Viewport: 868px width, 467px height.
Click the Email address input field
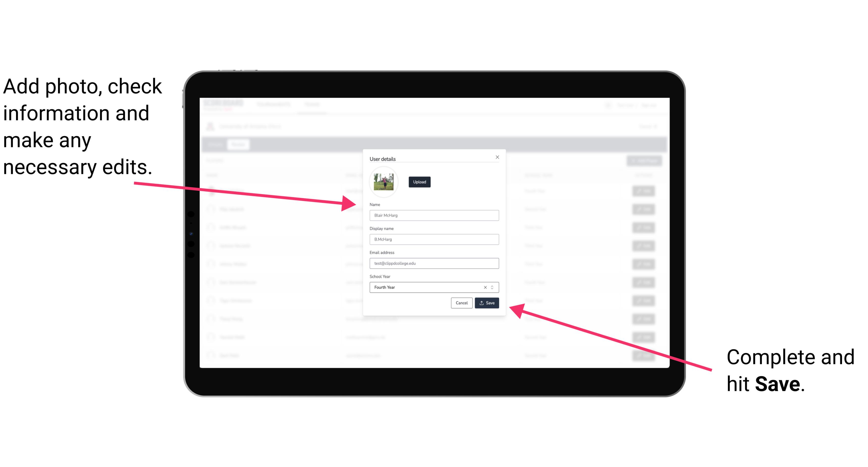pos(433,264)
